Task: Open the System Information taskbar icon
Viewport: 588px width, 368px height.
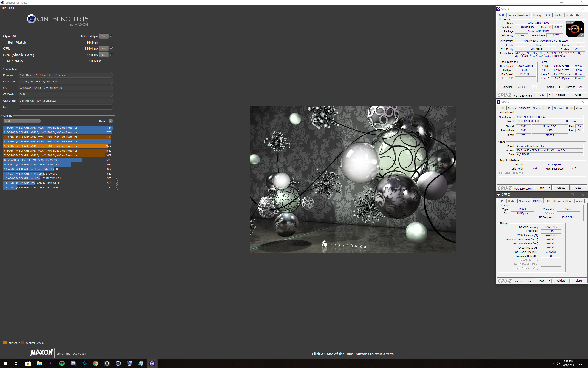Action: click(130, 363)
